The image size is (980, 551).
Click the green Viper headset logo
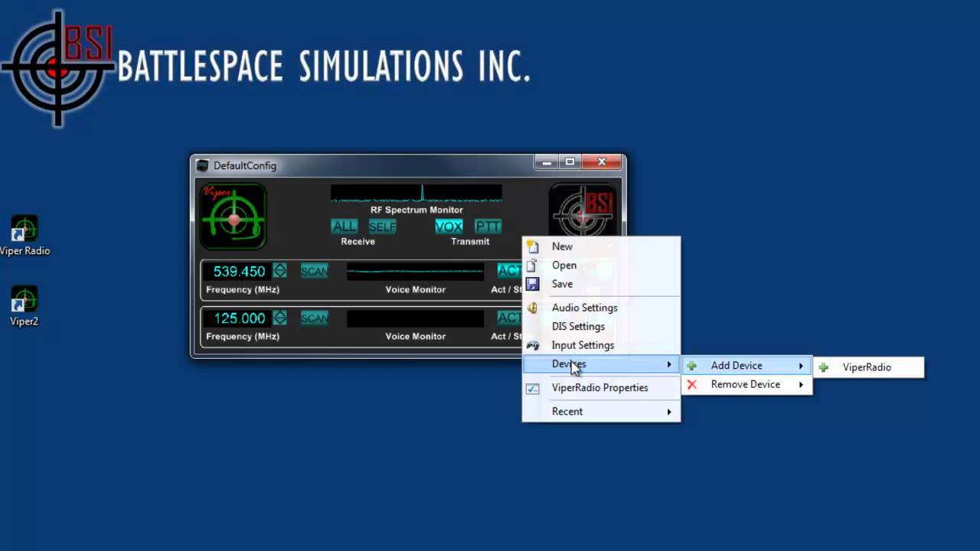pos(233,216)
